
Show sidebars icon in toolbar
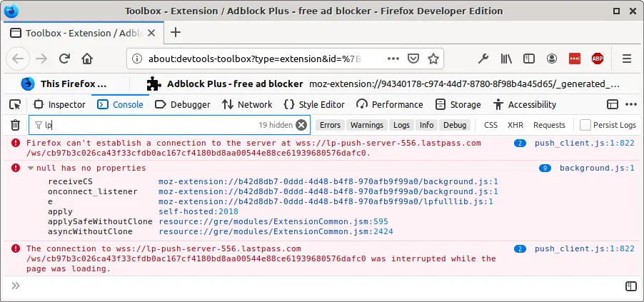(528, 59)
